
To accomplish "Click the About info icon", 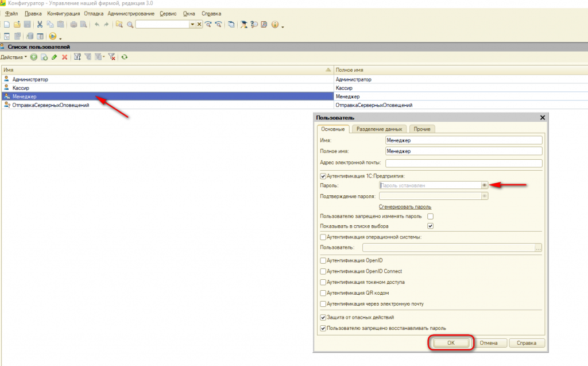I will (x=275, y=24).
